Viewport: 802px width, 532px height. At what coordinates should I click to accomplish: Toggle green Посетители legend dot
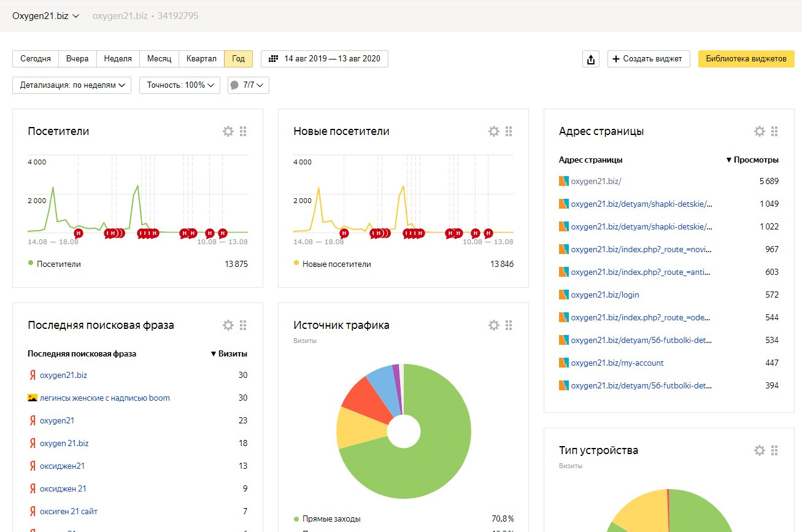tap(31, 263)
